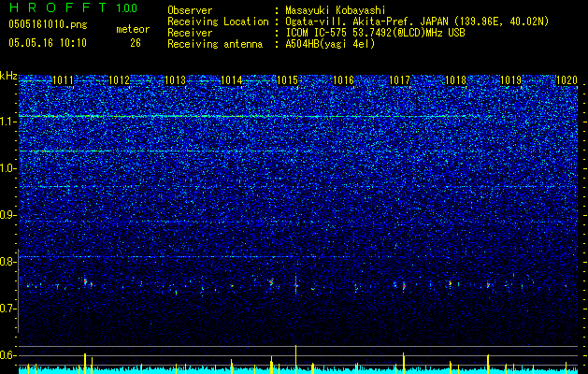Click the 1016 time marker
588x374 pixels.
click(343, 80)
